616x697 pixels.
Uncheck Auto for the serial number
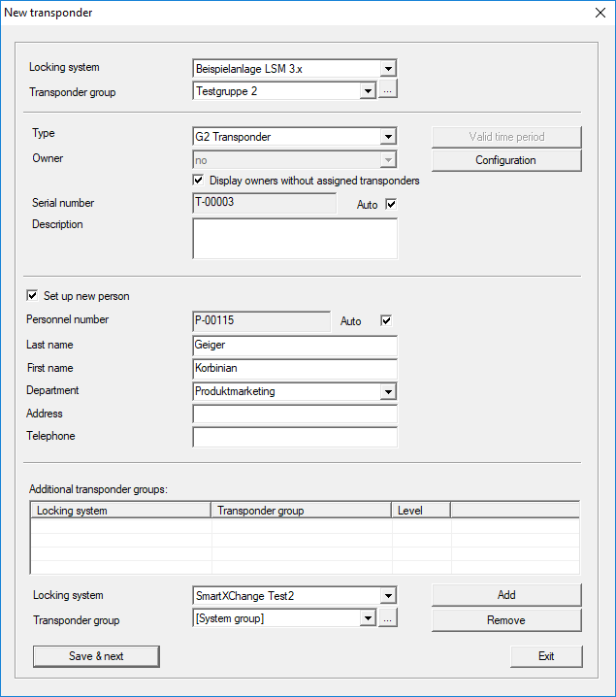click(x=391, y=205)
